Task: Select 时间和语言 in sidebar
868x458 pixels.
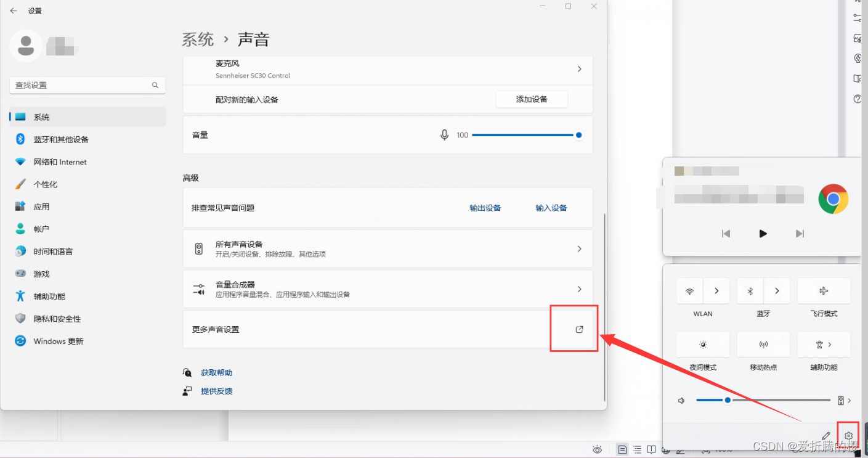Action: pos(87,251)
